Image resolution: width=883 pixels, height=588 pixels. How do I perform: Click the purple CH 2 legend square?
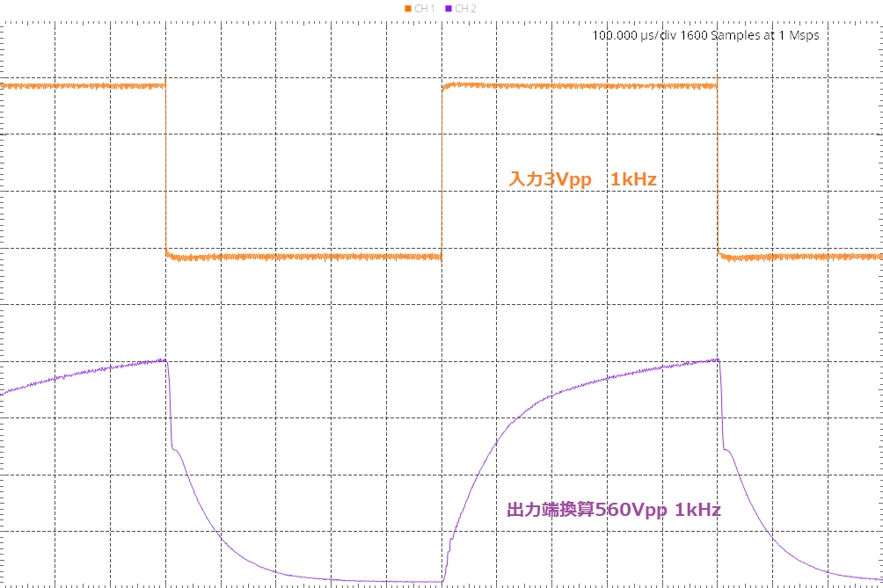coord(449,9)
